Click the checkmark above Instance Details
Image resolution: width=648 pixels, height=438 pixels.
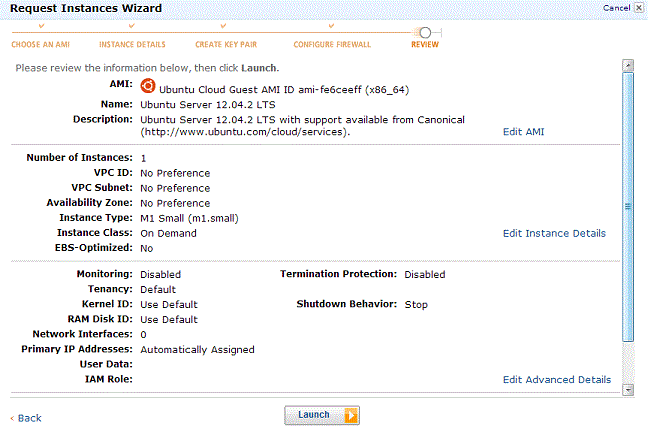tap(132, 26)
